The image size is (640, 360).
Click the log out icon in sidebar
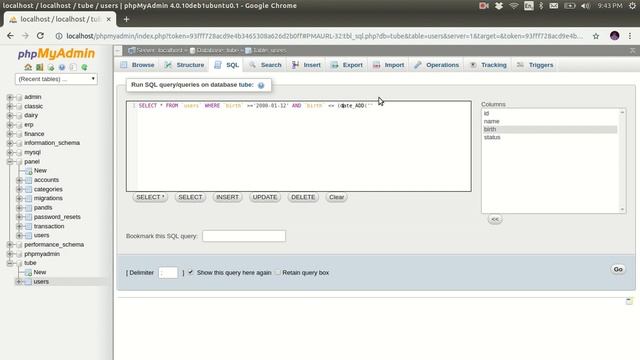coord(40,67)
